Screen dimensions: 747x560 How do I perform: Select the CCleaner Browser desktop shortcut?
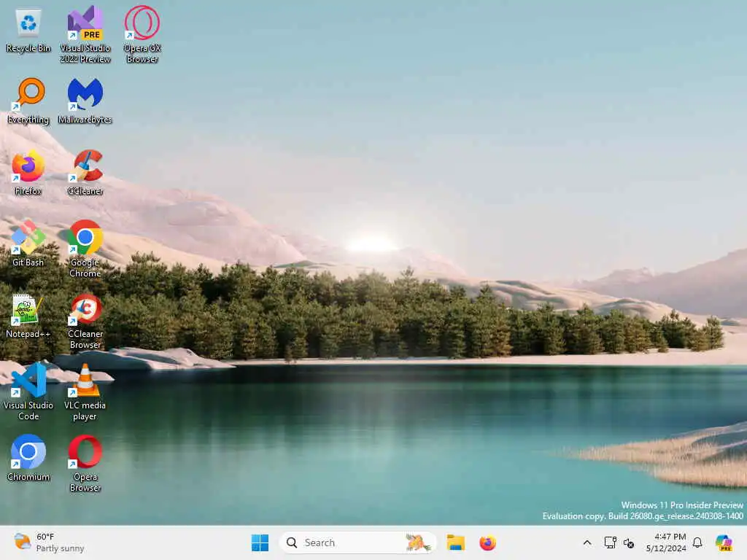point(85,322)
